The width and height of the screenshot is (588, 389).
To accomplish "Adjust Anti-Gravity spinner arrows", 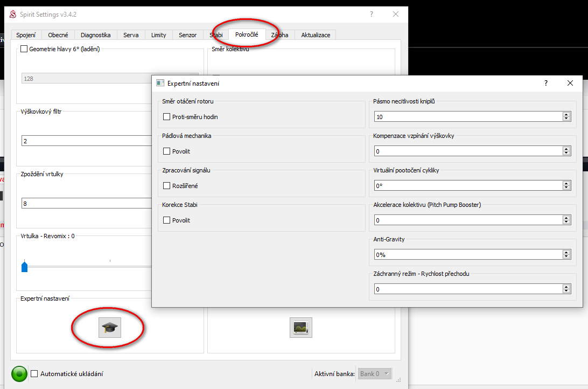I will (566, 255).
